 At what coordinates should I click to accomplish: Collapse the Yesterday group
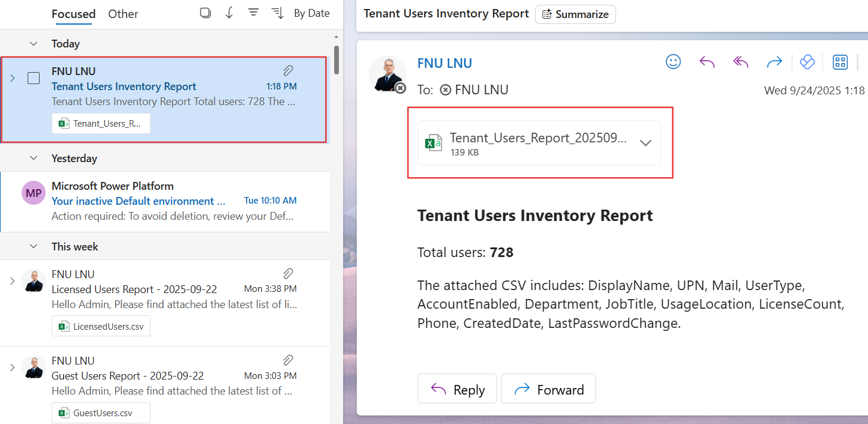click(34, 159)
